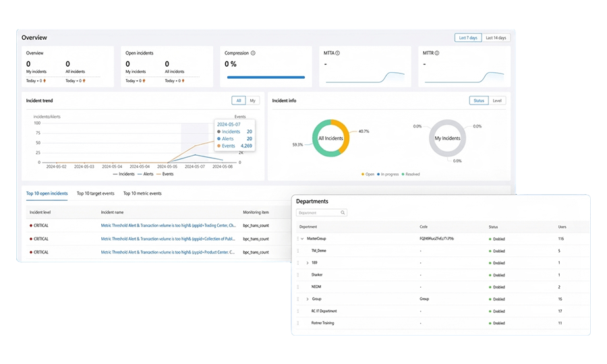Click the Compression info icon
Viewport: 607px width, 364px height.
tap(253, 53)
